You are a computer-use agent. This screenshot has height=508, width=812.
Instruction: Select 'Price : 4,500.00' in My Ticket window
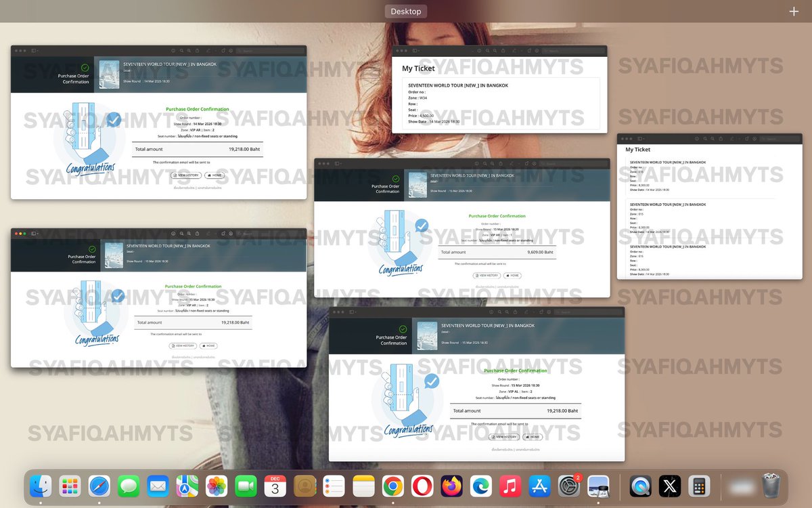click(421, 116)
